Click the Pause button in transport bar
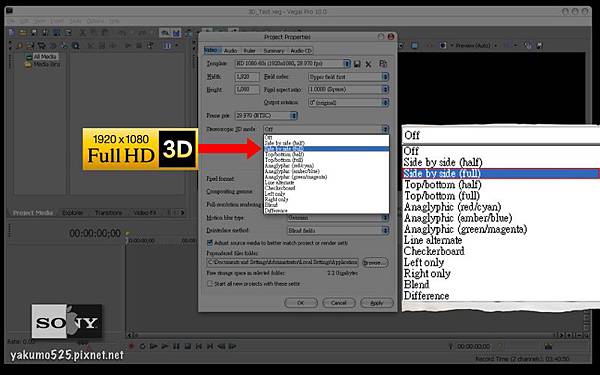600x375 pixels. coord(176,346)
